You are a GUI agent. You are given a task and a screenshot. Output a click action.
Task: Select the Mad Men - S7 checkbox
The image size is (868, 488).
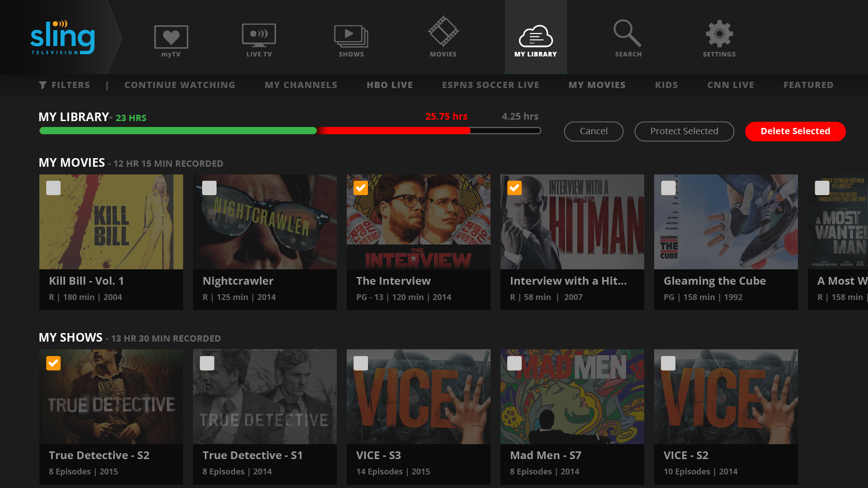pos(514,363)
